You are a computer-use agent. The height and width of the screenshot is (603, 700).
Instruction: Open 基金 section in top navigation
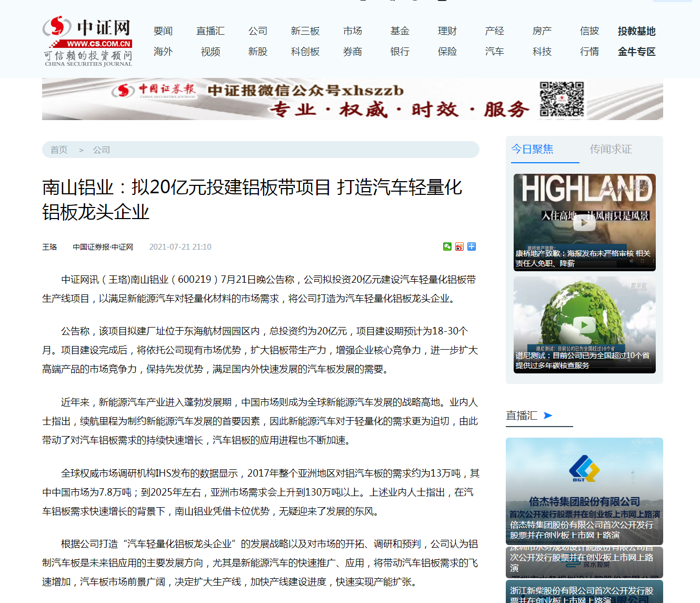pyautogui.click(x=400, y=31)
